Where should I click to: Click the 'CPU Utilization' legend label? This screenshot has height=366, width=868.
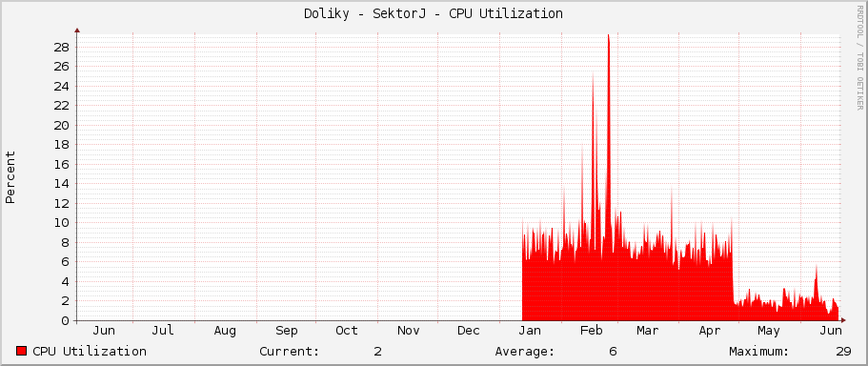tap(90, 351)
